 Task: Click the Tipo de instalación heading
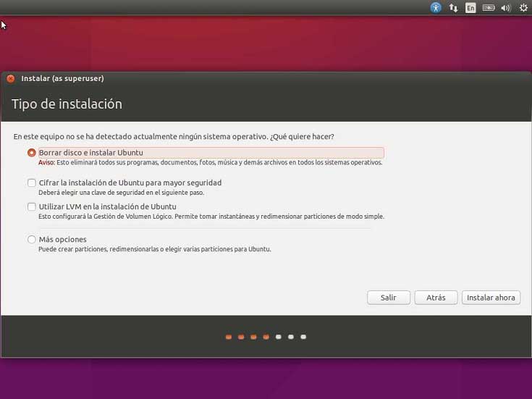[67, 104]
